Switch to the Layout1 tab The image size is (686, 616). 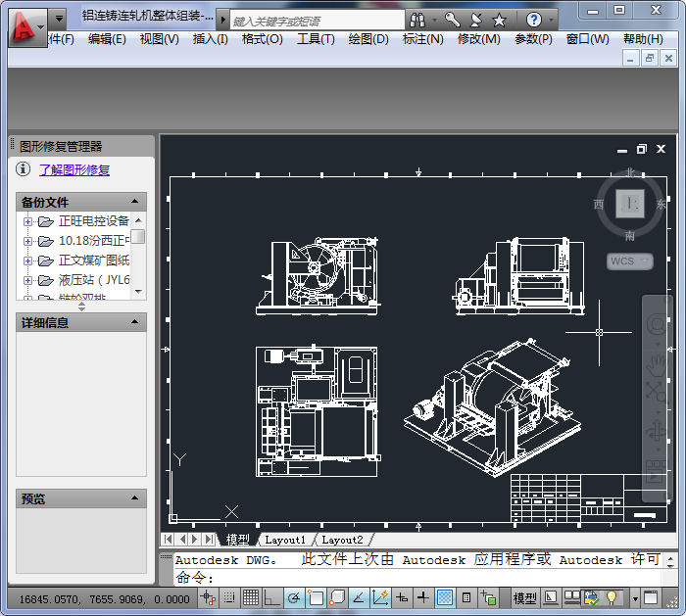(x=285, y=540)
